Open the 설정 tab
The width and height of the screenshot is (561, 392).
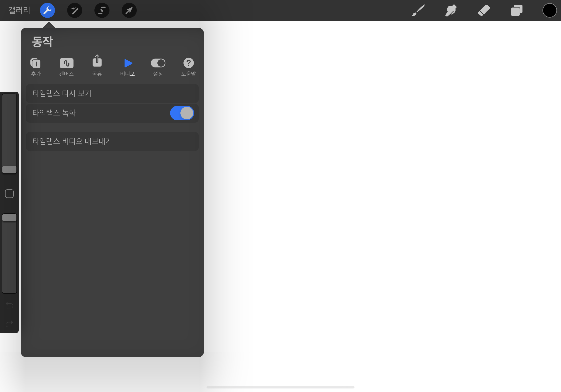coord(158,67)
